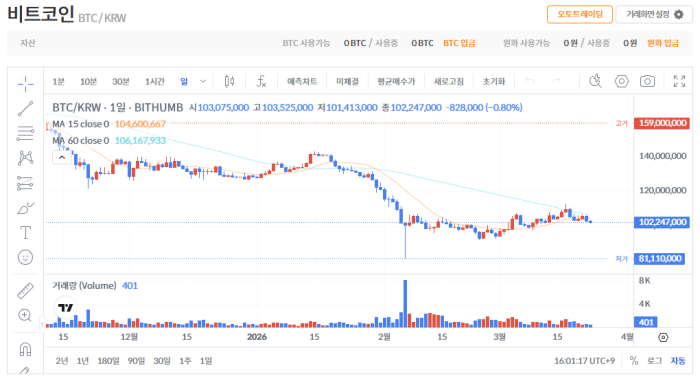The image size is (700, 379).
Task: Toggle the 미체결 display
Action: click(347, 82)
